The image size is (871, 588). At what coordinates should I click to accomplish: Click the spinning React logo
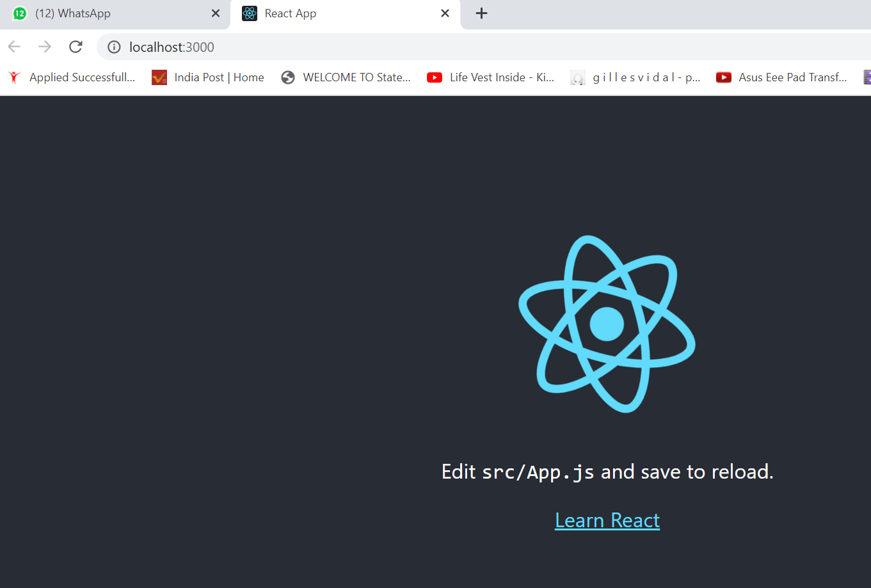(x=607, y=324)
